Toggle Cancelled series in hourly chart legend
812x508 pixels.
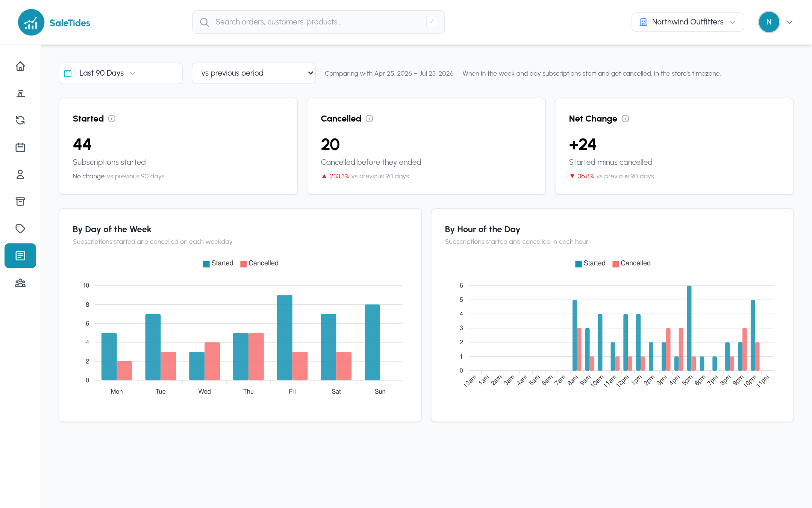[632, 263]
